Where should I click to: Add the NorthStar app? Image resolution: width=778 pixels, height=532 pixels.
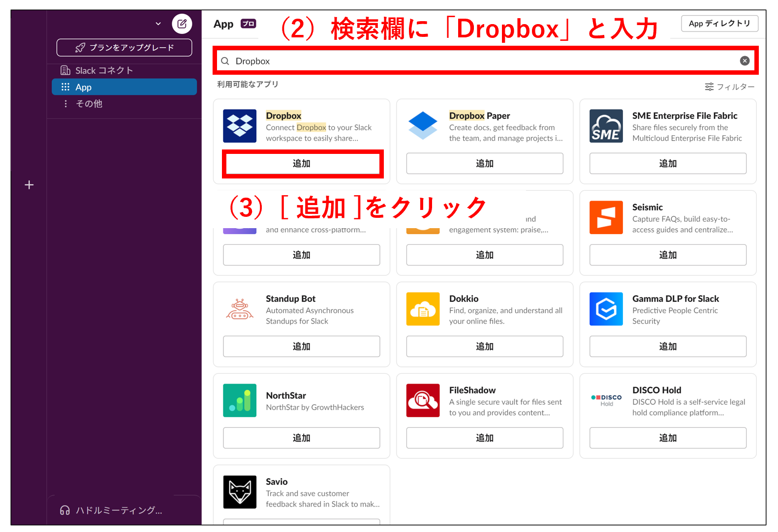point(302,438)
